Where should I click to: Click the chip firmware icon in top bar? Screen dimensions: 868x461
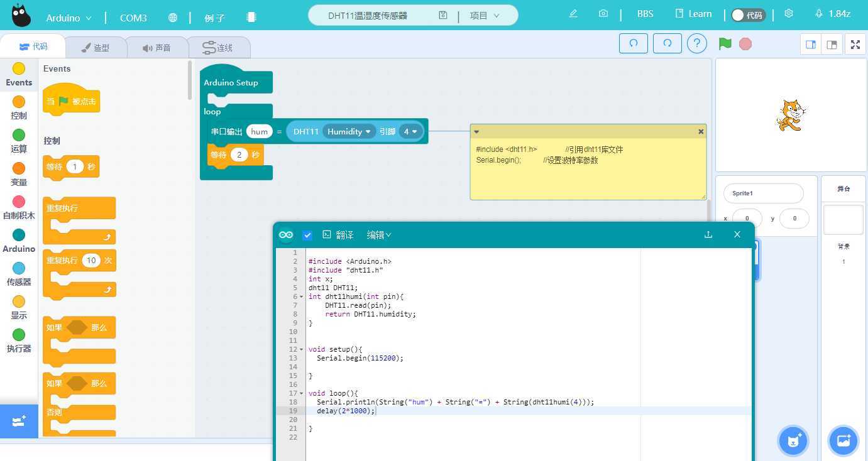tap(251, 18)
